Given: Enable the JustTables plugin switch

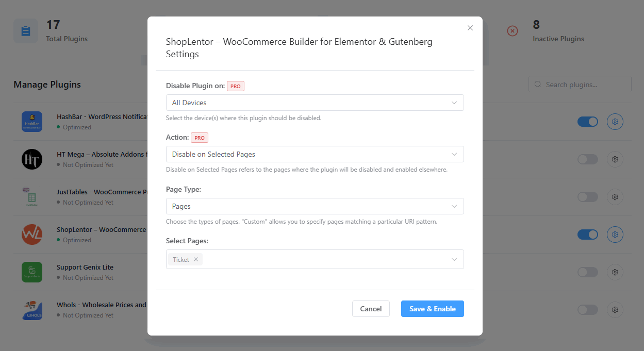Looking at the screenshot, I should tap(588, 197).
